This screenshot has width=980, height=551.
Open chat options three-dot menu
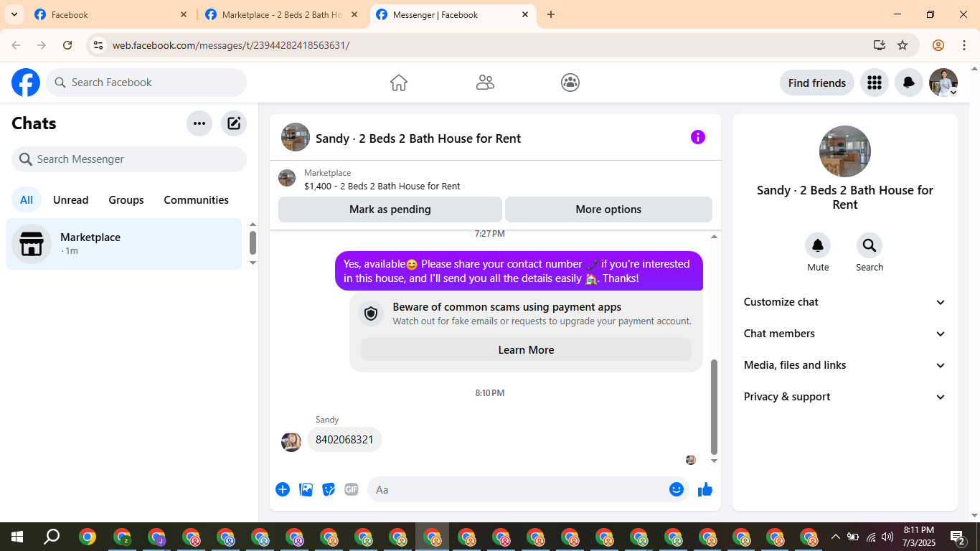[x=199, y=123]
